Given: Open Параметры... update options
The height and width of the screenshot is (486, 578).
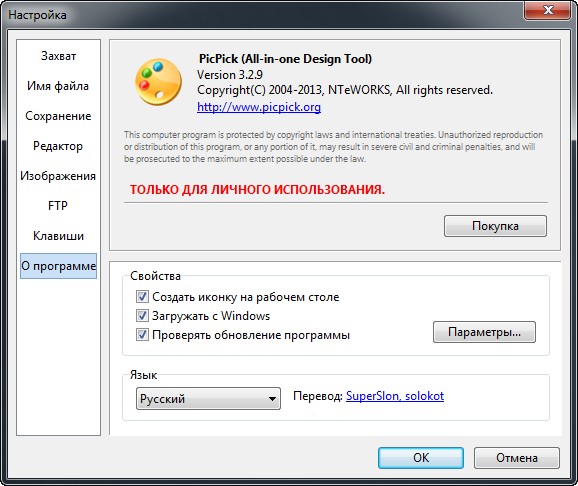Looking at the screenshot, I should pos(484,332).
